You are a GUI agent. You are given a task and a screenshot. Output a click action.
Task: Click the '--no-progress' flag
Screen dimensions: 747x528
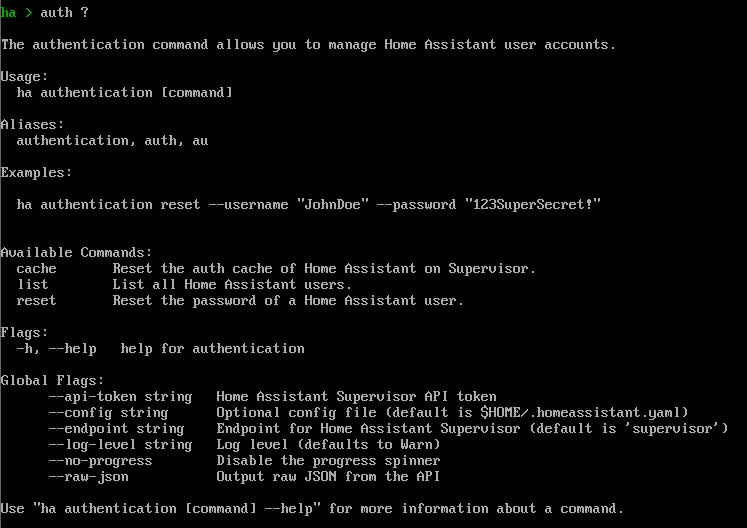(100, 461)
